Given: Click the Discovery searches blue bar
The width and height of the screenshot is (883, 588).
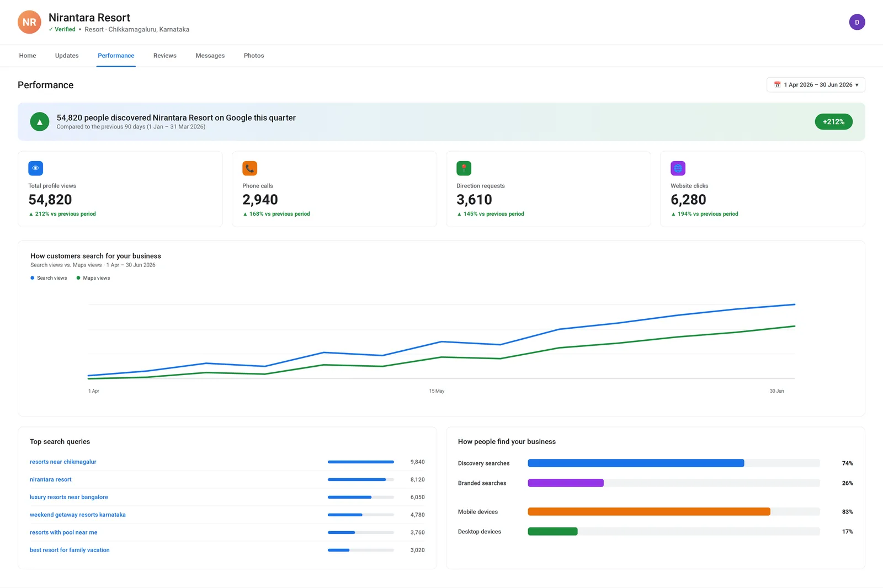Looking at the screenshot, I should coord(636,463).
